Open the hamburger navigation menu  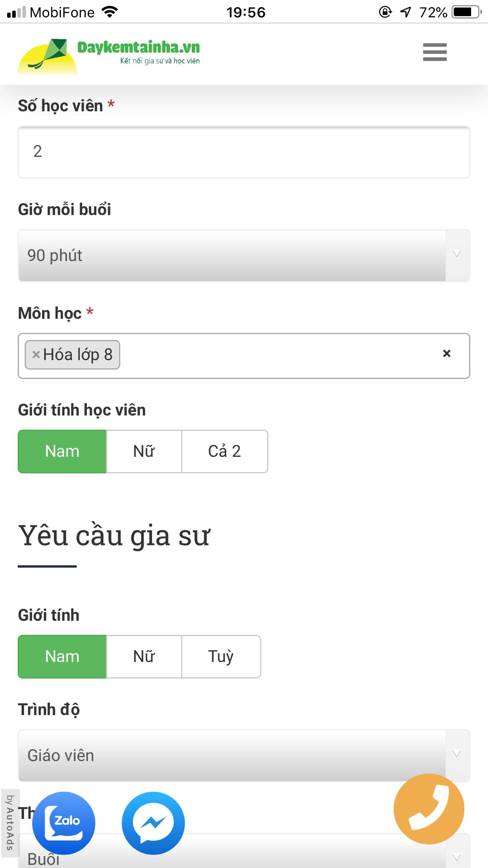435,52
